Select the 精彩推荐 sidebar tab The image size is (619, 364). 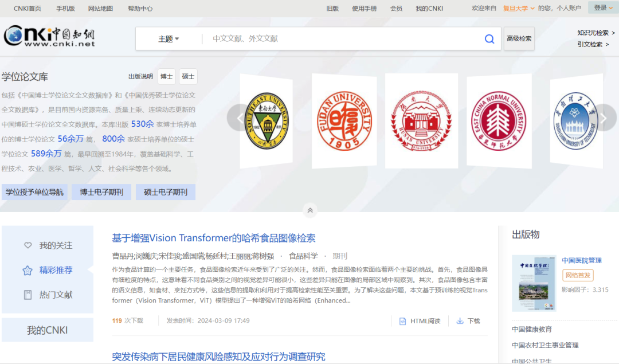click(x=48, y=271)
